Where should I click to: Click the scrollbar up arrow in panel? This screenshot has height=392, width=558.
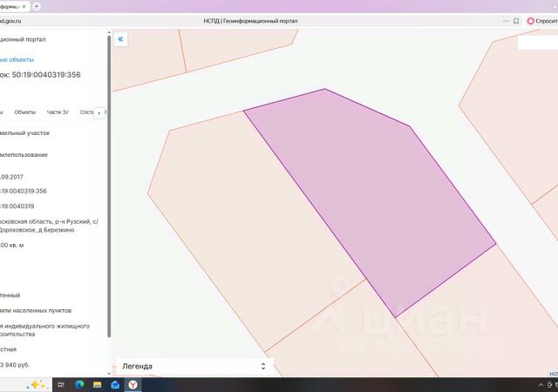[109, 33]
